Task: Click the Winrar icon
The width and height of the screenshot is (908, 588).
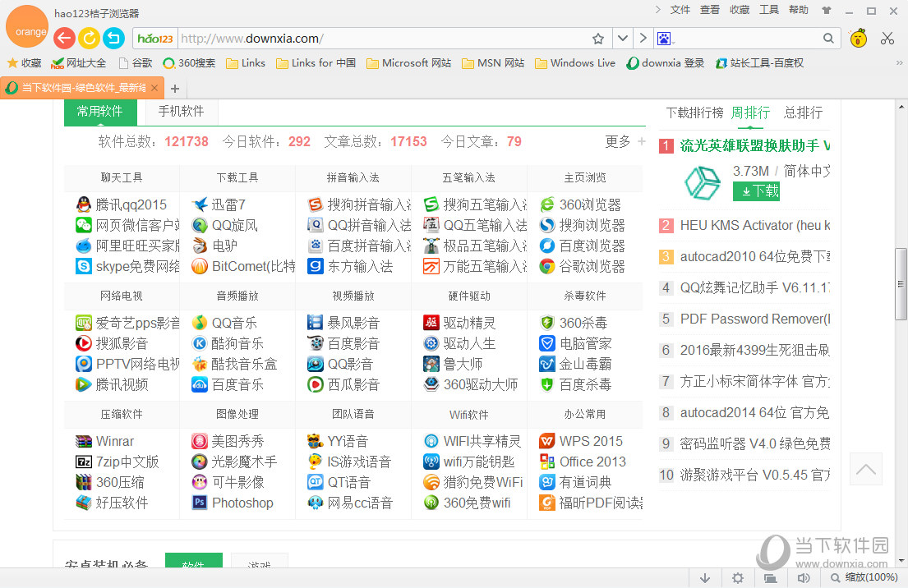Action: 84,442
